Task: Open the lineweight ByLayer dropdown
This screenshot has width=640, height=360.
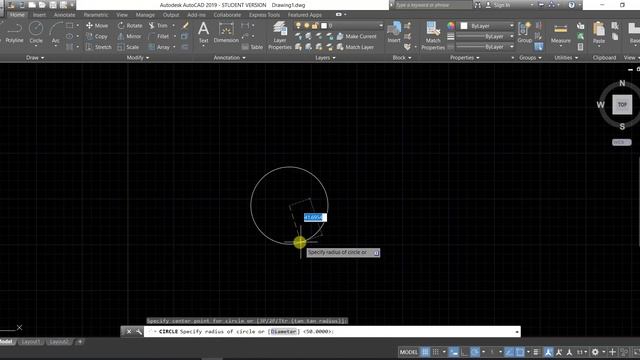Action: coord(484,36)
